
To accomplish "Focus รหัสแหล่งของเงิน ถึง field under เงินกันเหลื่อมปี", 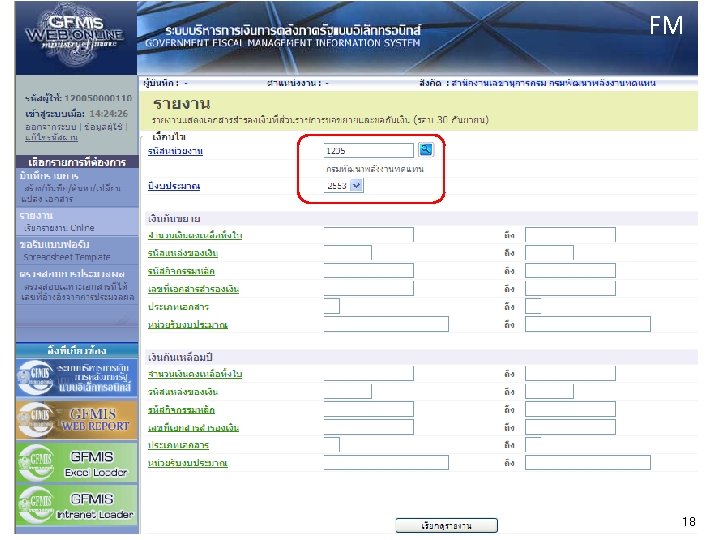I will point(549,391).
